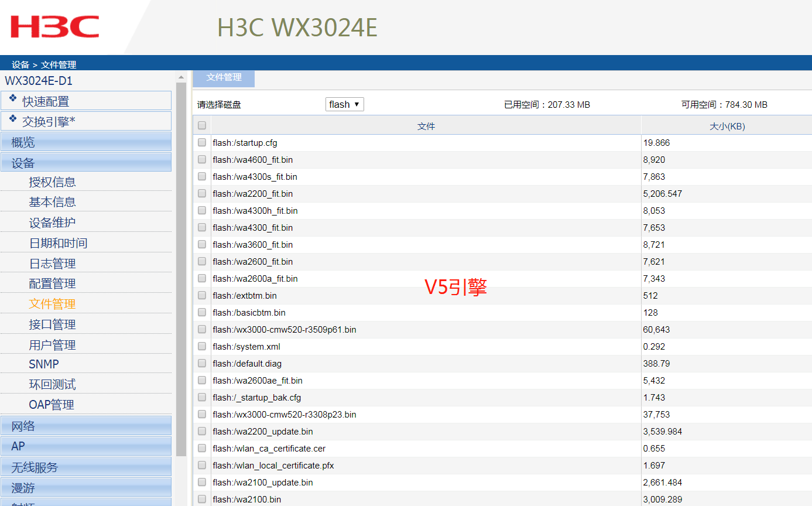Click the file name flash:/wa2600_fit.bin
This screenshot has height=506, width=812.
[x=253, y=262]
